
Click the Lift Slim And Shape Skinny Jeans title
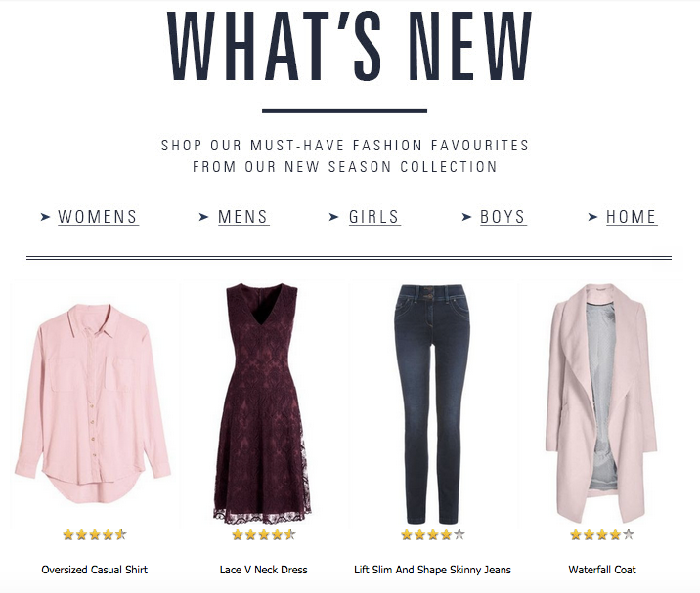(432, 570)
